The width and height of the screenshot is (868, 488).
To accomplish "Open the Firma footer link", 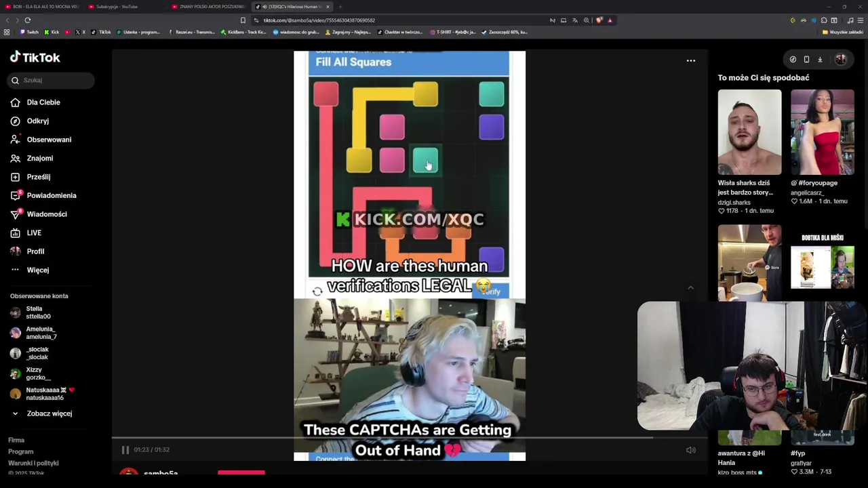I will 16,440.
